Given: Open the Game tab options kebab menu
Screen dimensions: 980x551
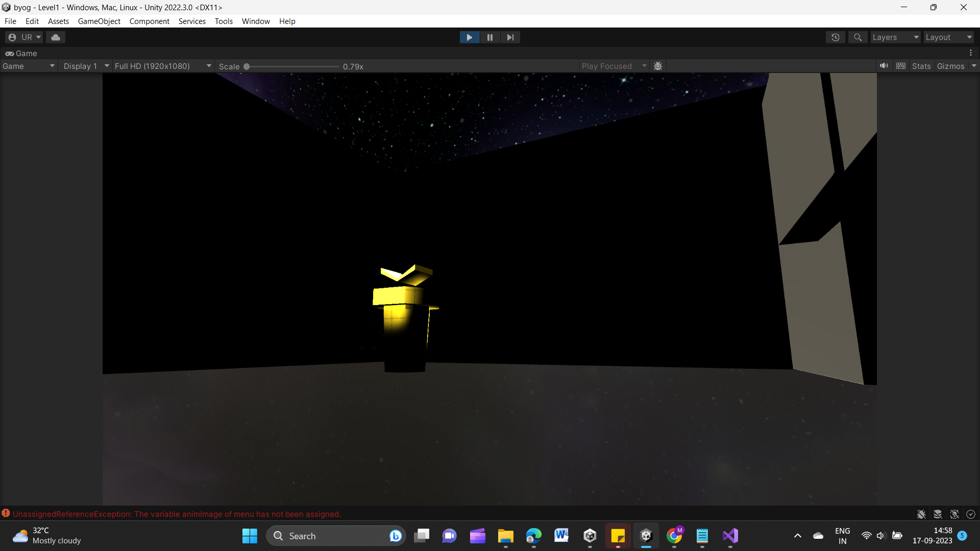Looking at the screenshot, I should tap(971, 53).
